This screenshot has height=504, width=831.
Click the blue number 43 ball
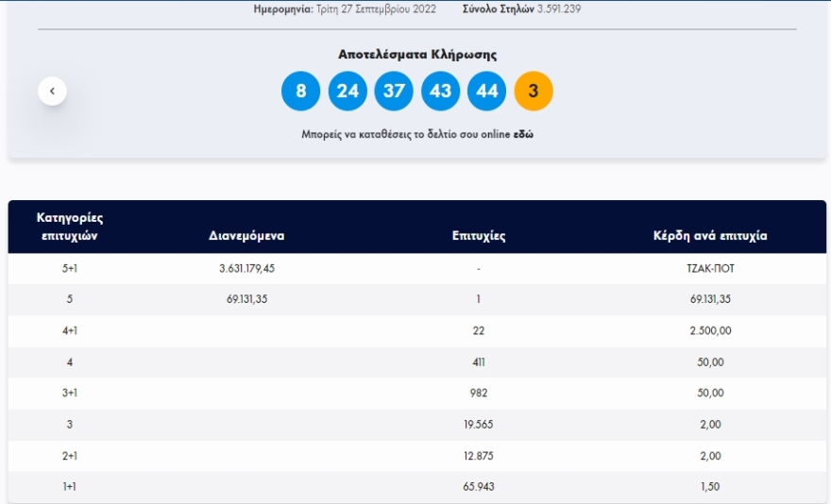[x=440, y=91]
